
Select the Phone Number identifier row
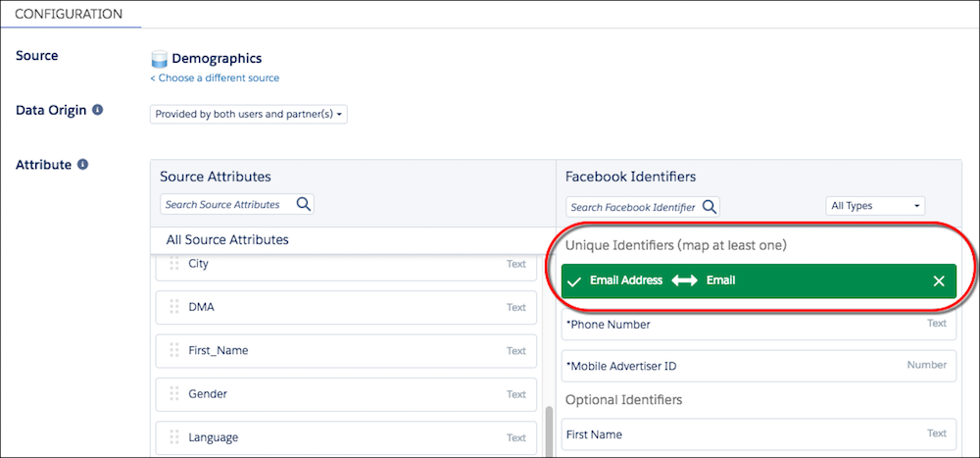click(759, 324)
